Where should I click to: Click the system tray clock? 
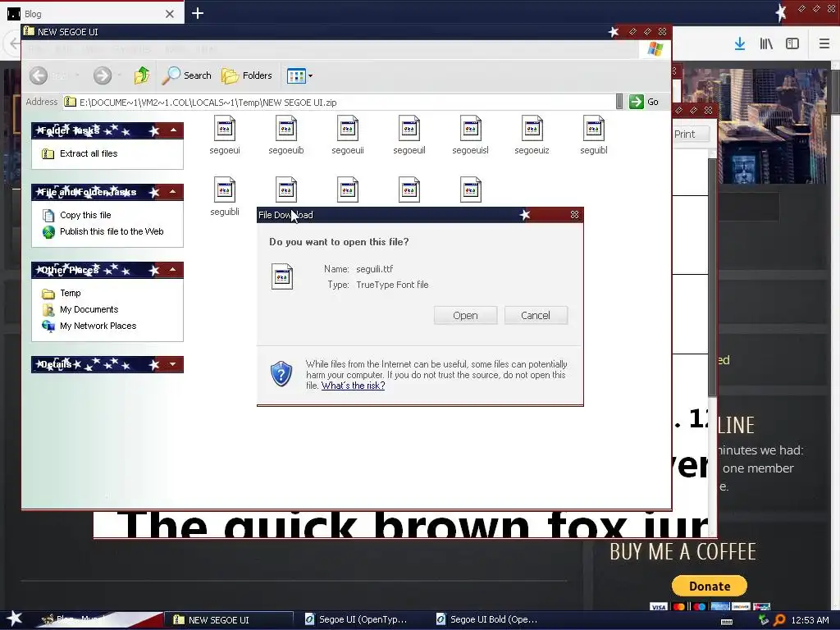810,620
